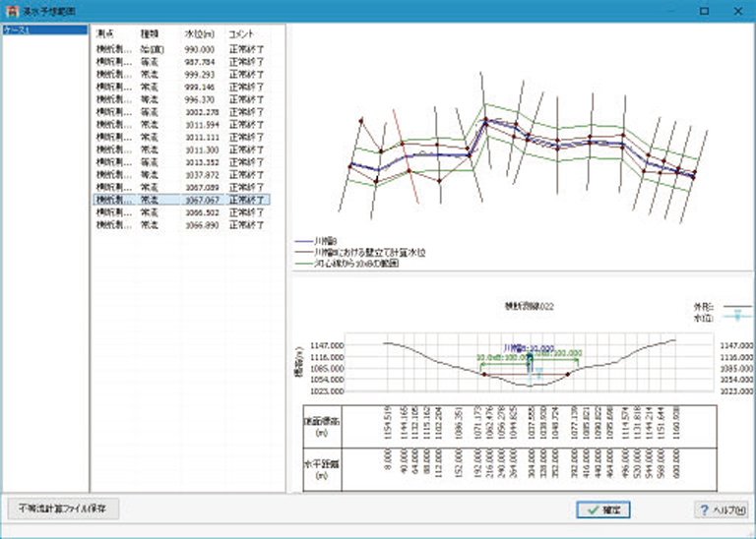Screen dimensions: 756x539
Task: Click the 水位 legend symbol in cross-section
Action: (x=737, y=318)
